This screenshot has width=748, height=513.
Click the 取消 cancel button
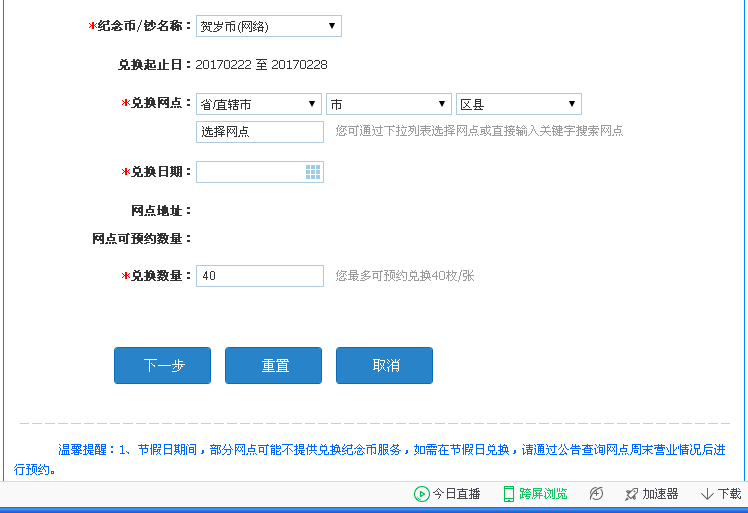pos(384,366)
